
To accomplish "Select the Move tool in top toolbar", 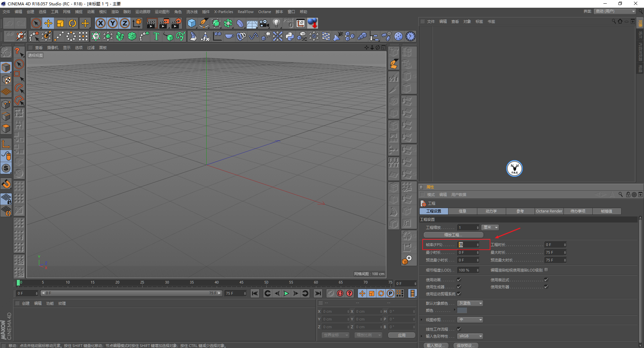I will point(48,23).
